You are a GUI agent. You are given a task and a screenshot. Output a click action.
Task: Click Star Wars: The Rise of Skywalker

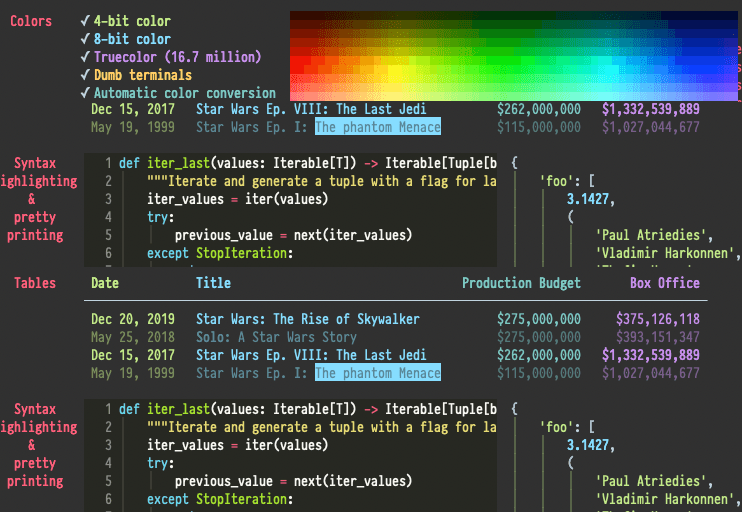coord(308,319)
